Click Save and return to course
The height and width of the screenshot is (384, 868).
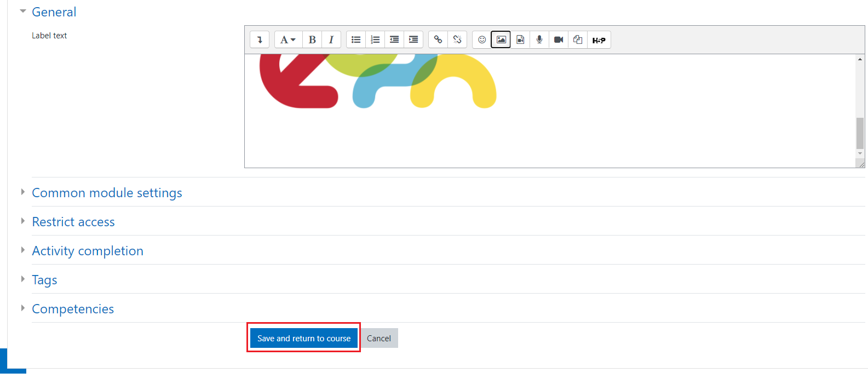coord(304,338)
